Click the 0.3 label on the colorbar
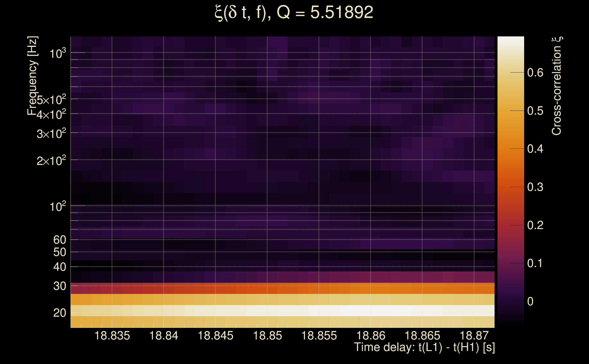The image size is (589, 364). (535, 187)
